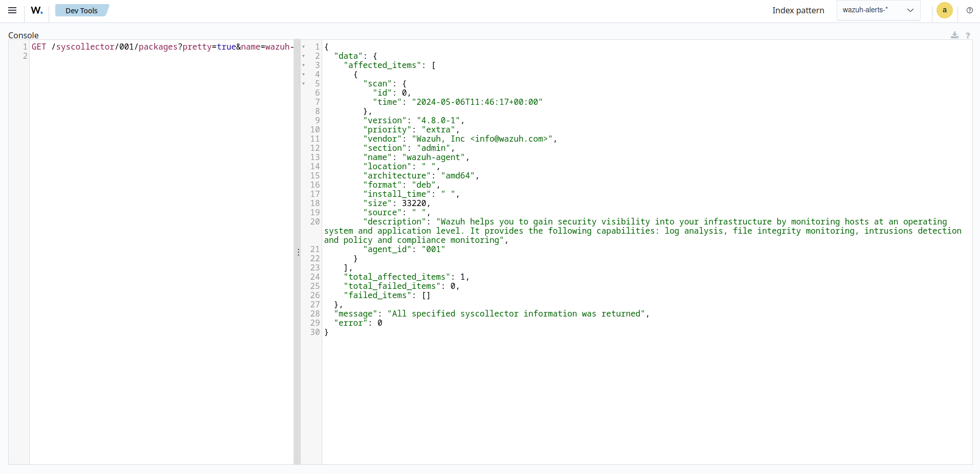Click the Wazuh logo
The width and height of the screenshot is (980, 474).
[x=36, y=10]
